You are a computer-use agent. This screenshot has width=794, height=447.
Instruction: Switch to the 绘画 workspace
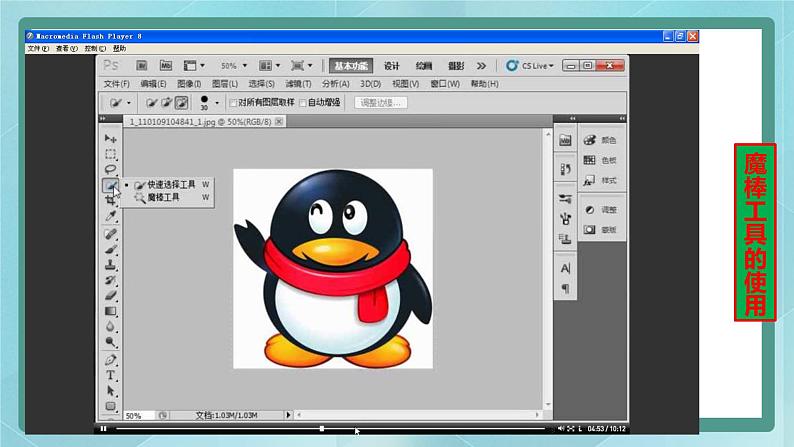424,66
